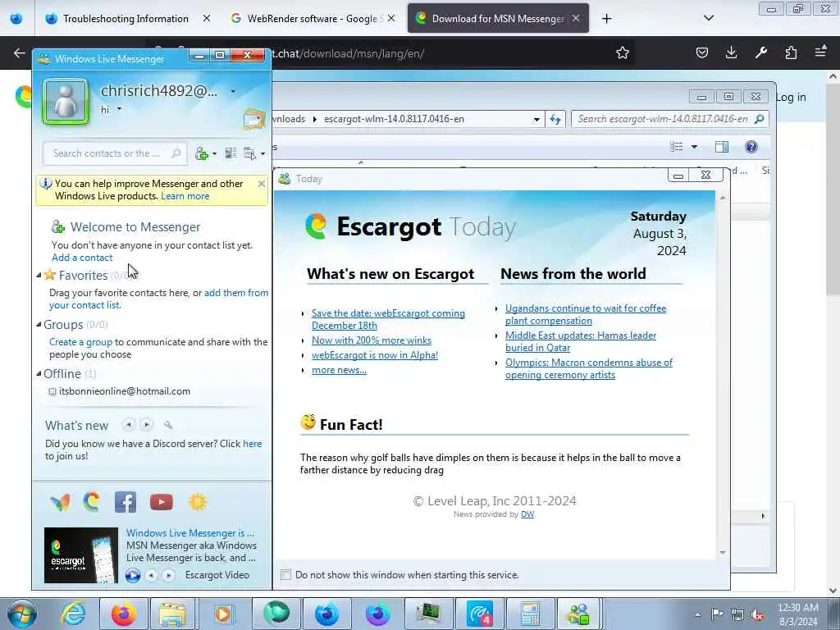Open the personal message 'hi' dropdown
Screen dimensions: 840x630
point(120,109)
